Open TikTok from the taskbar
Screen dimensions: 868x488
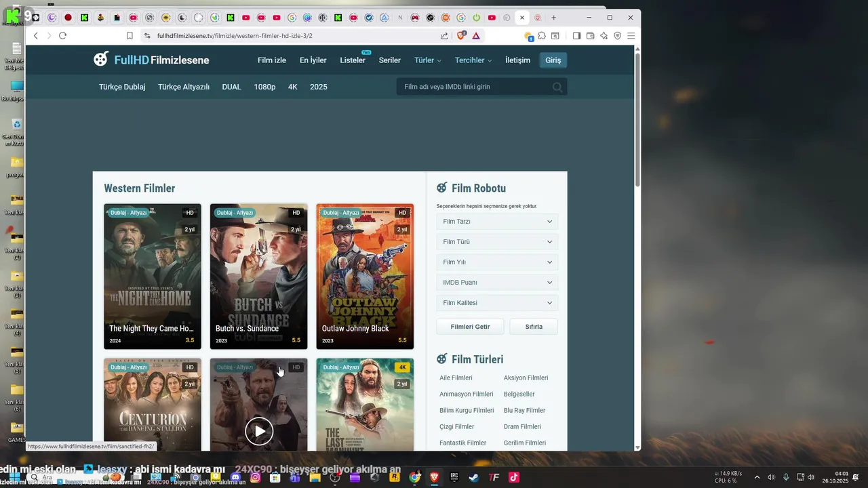513,477
